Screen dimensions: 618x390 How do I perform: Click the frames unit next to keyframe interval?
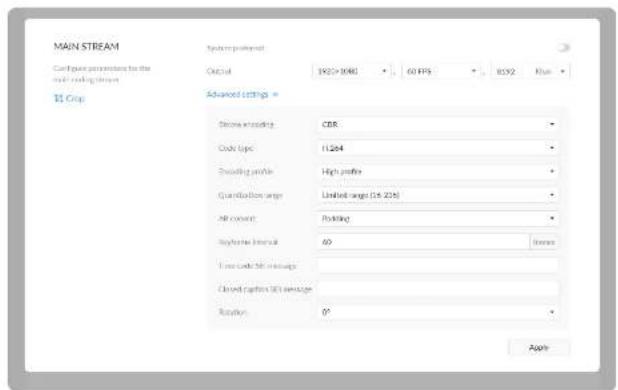[x=544, y=242]
